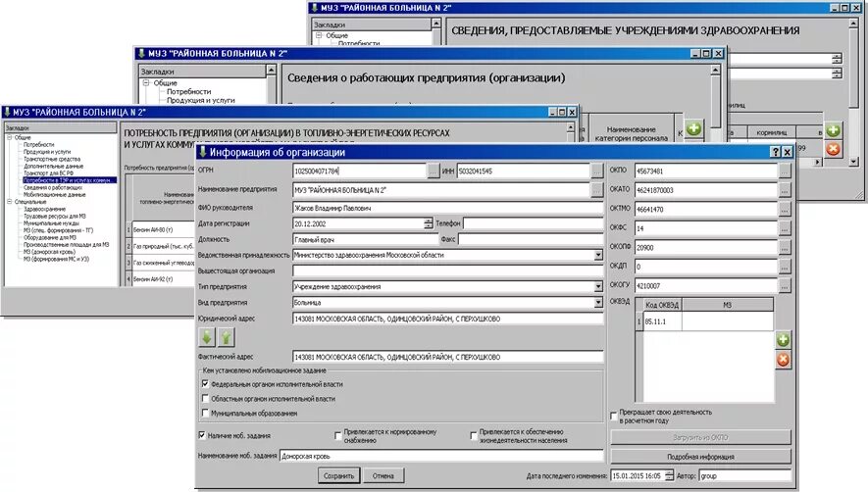Image resolution: width=868 pixels, height=492 pixels.
Task: Open the ОКДП lookup ellipsis button
Action: click(784, 267)
